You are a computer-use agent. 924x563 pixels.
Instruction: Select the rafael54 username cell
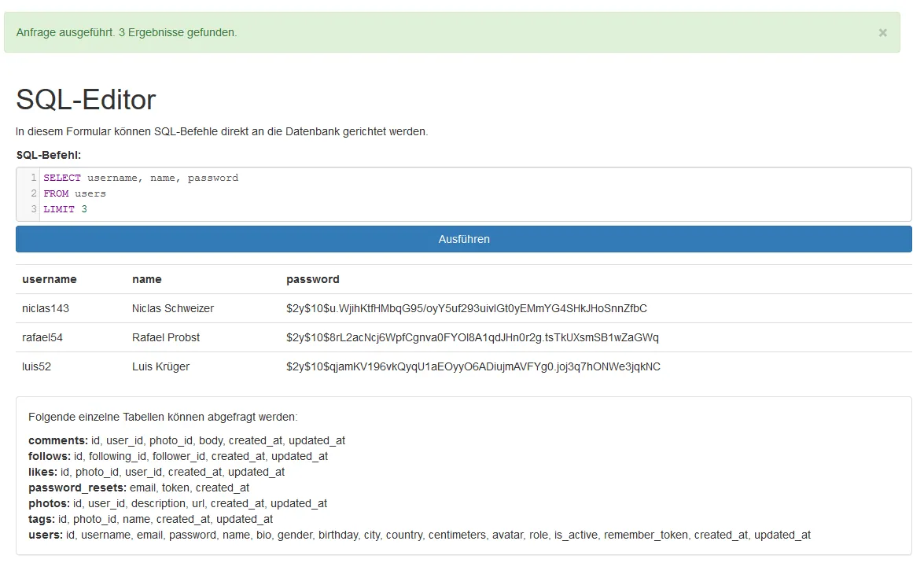pyautogui.click(x=42, y=337)
